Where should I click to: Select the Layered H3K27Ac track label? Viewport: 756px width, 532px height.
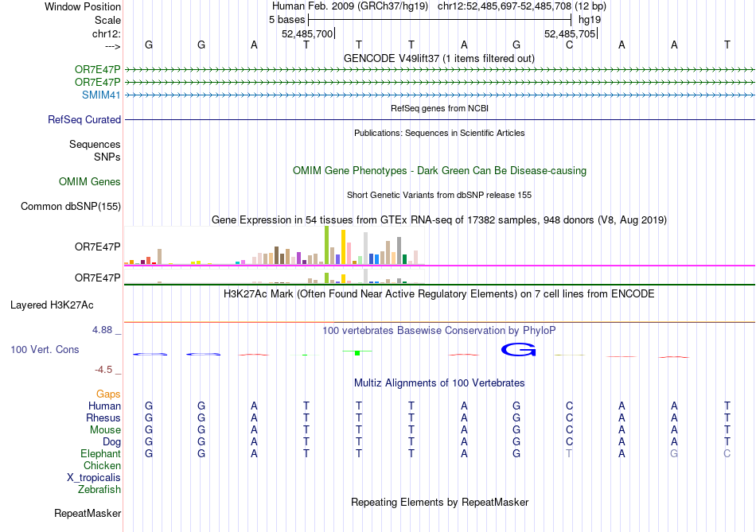pos(52,305)
